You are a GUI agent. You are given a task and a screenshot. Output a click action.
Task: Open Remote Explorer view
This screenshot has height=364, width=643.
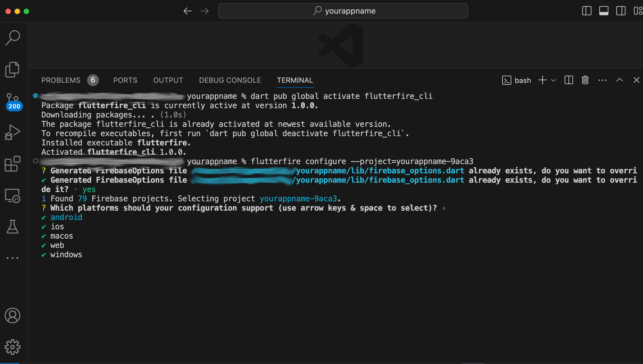pos(13,195)
